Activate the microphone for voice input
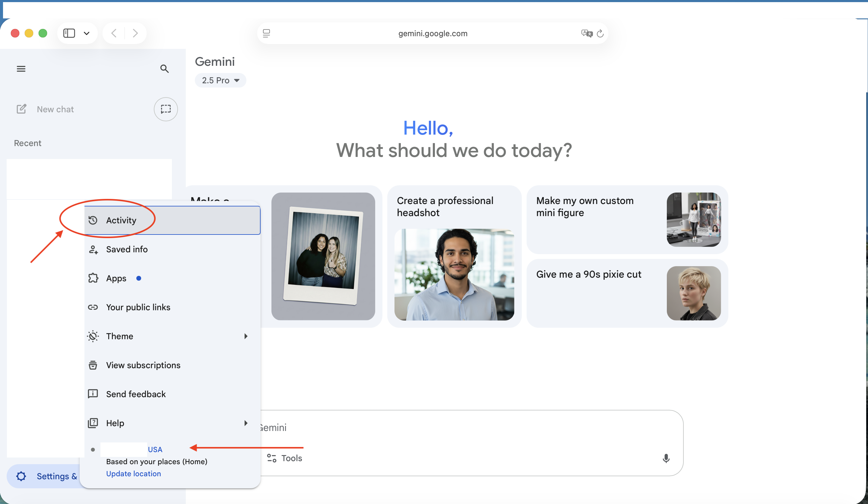Screen dimensions: 868x504 pyautogui.click(x=666, y=458)
